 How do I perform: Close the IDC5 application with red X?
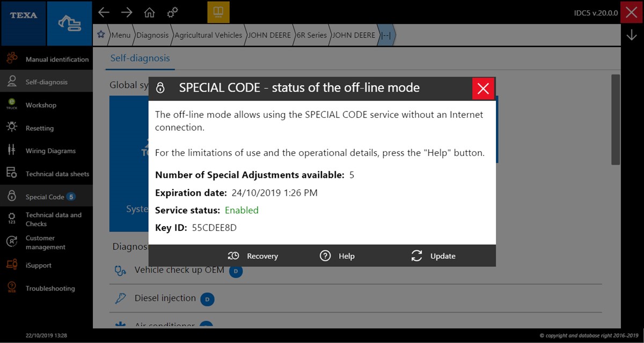click(632, 12)
